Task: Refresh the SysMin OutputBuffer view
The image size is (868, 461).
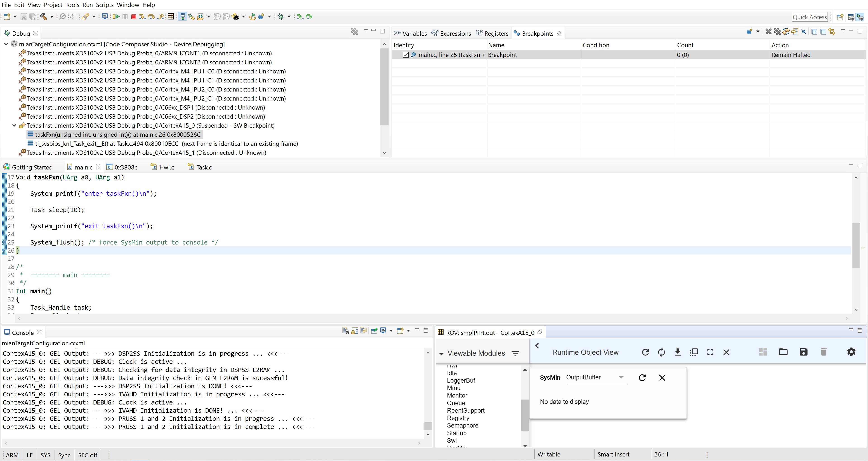Action: click(642, 377)
